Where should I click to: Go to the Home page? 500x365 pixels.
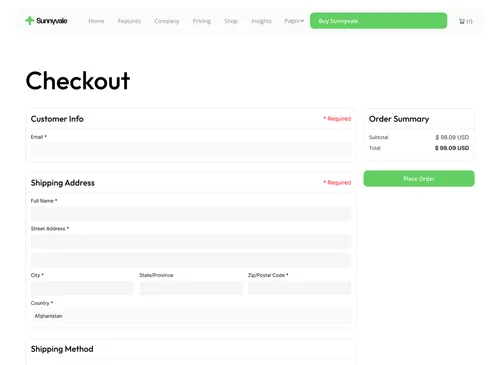[x=96, y=21]
